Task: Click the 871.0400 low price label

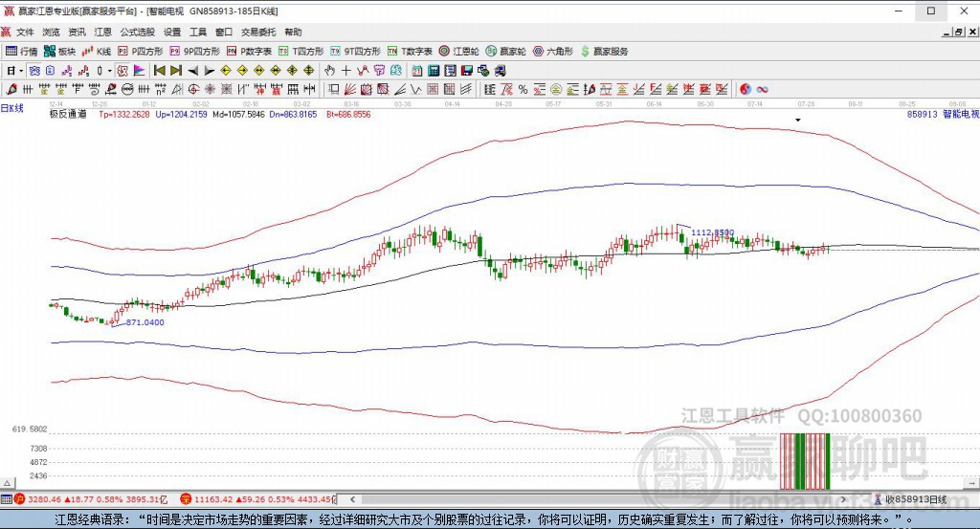Action: tap(145, 322)
